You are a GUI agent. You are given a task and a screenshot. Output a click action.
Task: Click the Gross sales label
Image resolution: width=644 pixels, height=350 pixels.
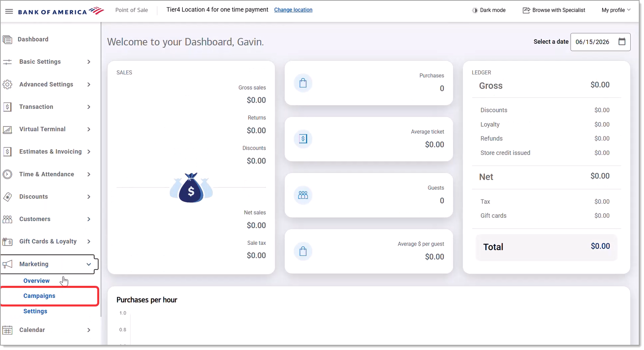(x=252, y=88)
